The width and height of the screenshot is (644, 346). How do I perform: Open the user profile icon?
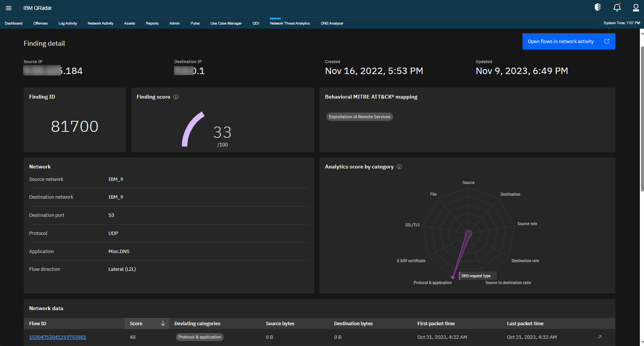(x=636, y=7)
